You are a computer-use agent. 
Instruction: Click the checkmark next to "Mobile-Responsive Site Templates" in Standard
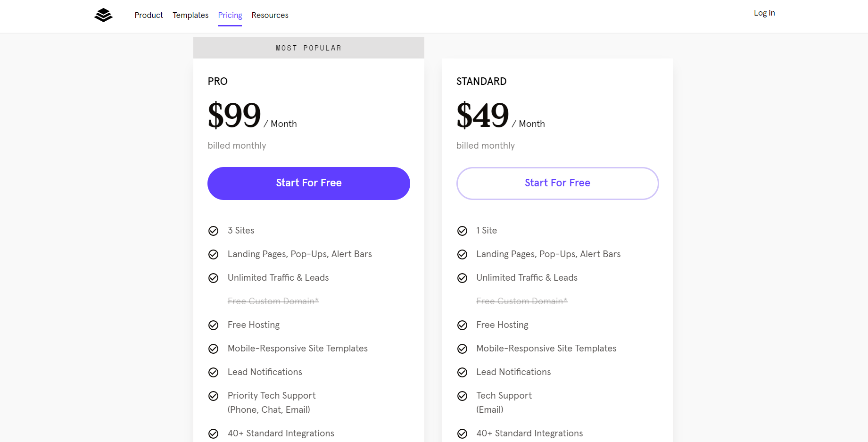click(x=462, y=349)
